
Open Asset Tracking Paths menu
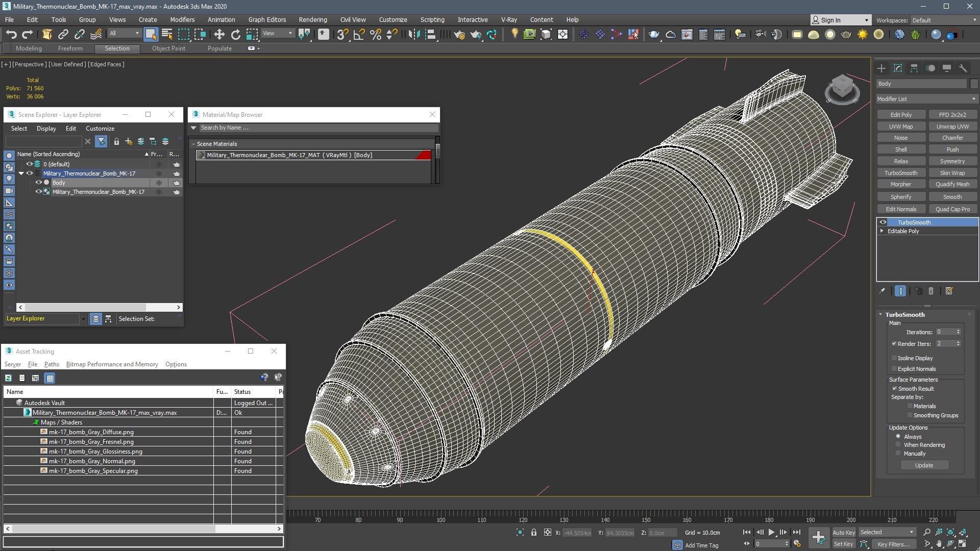[52, 364]
